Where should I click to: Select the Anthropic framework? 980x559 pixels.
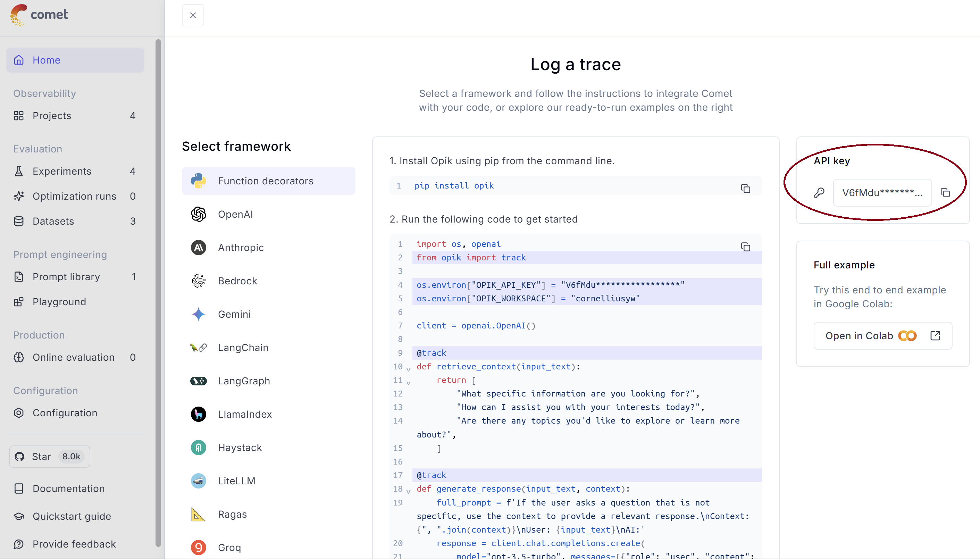(268, 248)
